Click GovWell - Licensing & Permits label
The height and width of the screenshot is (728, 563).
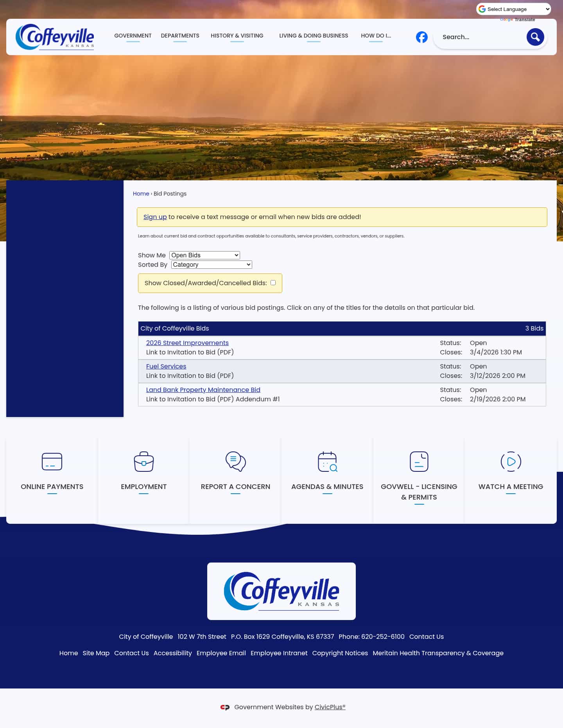(419, 492)
